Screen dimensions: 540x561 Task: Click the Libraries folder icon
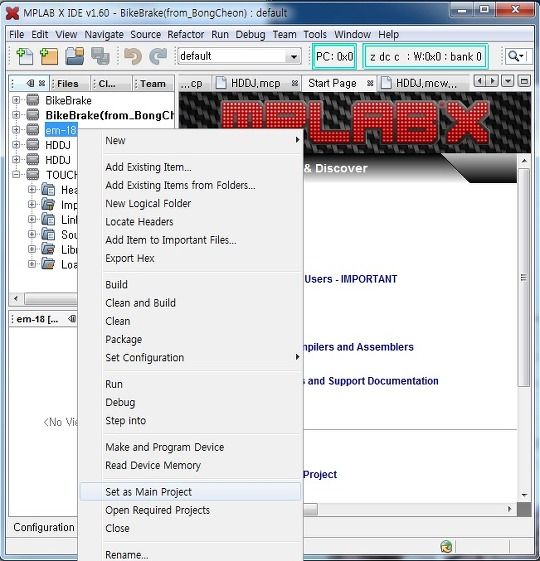[48, 249]
